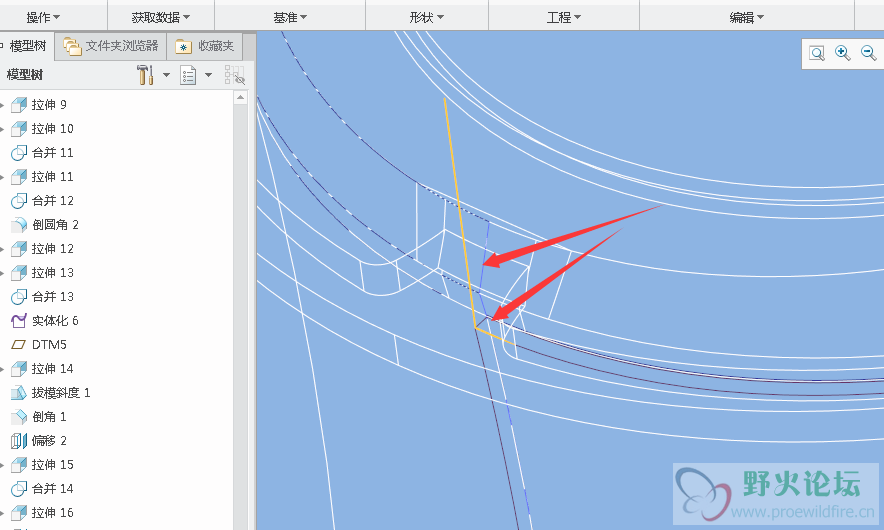The image size is (884, 530).
Task: Open the tree display list icon
Action: [x=188, y=75]
